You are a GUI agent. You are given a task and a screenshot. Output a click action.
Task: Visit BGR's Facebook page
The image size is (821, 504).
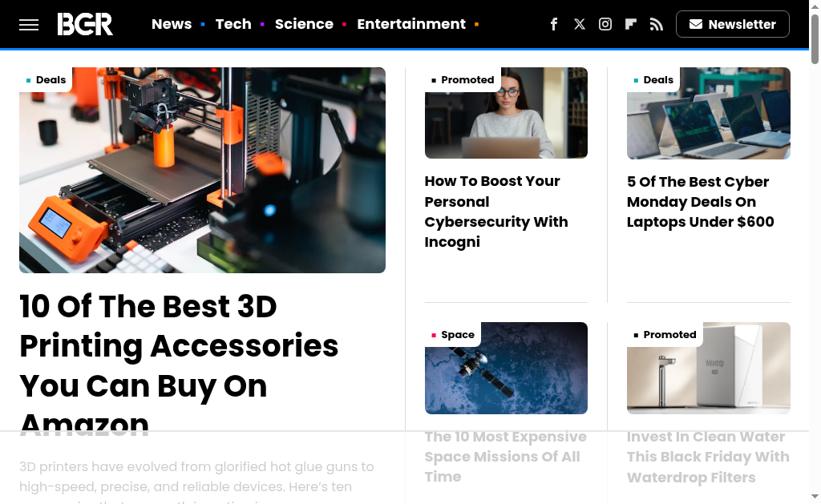pos(554,24)
